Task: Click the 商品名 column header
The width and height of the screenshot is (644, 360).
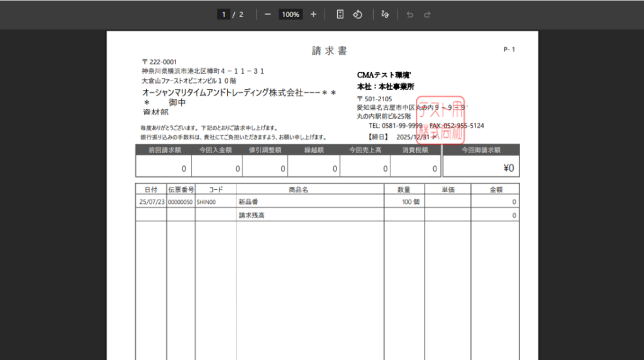Action: [x=297, y=189]
